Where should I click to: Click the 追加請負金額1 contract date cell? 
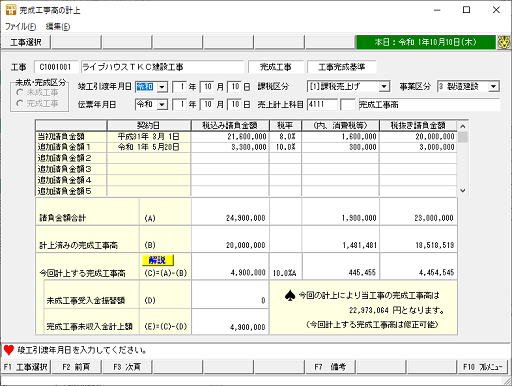tap(149, 147)
